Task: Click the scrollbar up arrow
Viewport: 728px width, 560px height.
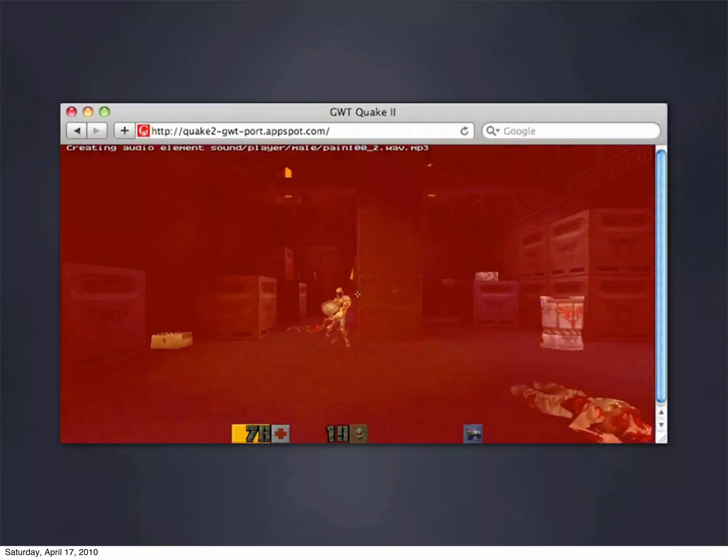Action: tap(661, 413)
